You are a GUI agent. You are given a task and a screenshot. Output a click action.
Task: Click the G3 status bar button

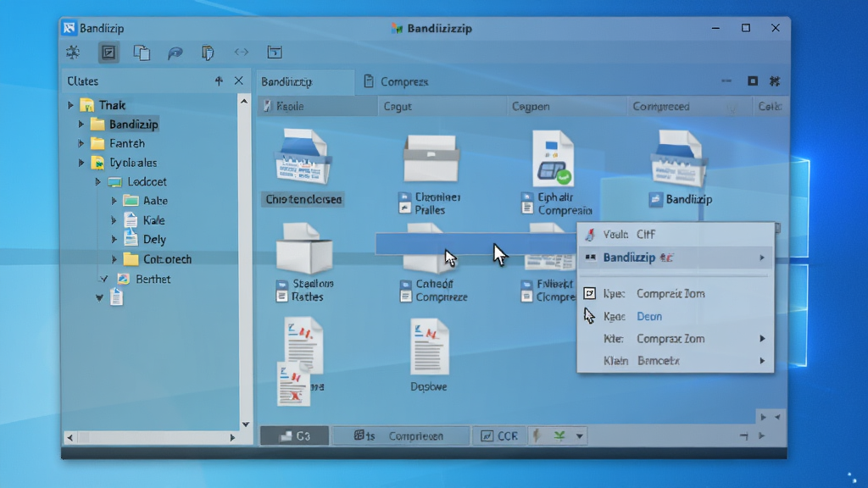pos(294,436)
